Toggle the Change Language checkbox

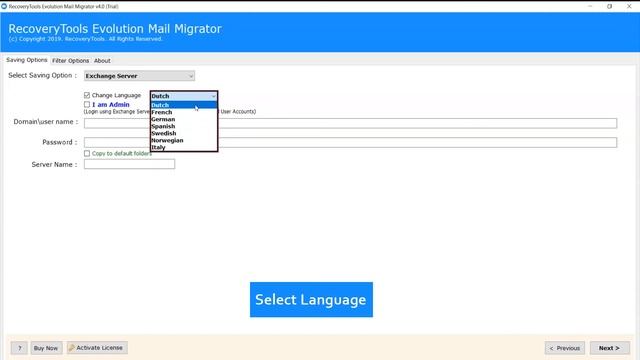coord(87,95)
